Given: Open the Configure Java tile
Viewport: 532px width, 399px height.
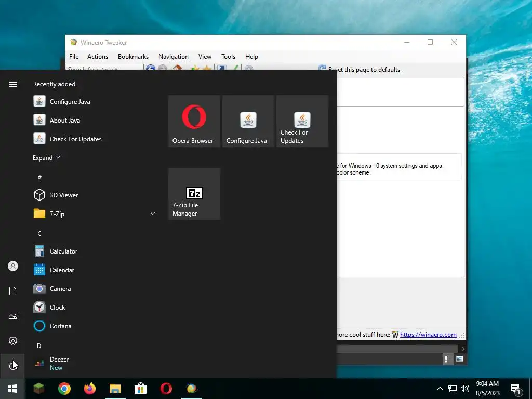Looking at the screenshot, I should tap(248, 121).
